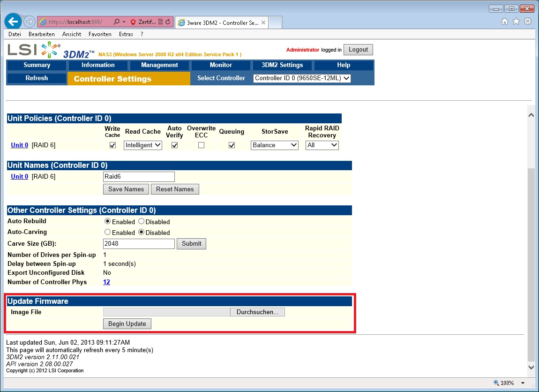Click the browser Forward arrow button

pos(30,22)
